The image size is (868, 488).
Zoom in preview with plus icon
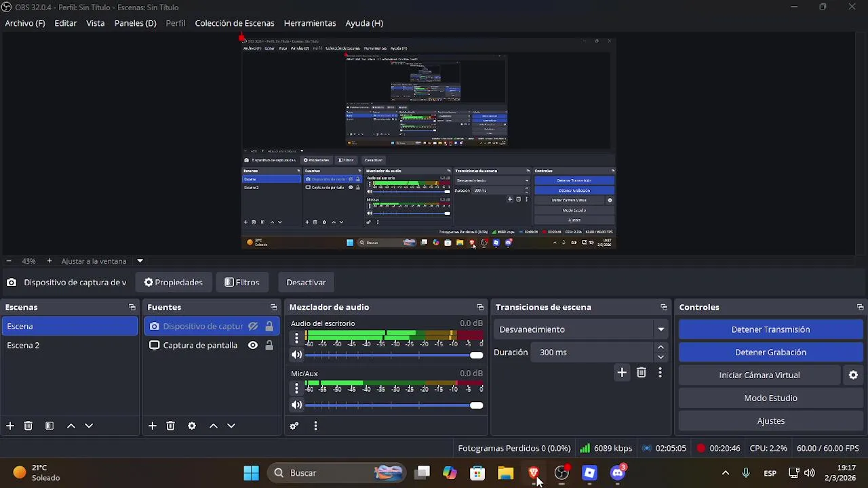point(49,261)
